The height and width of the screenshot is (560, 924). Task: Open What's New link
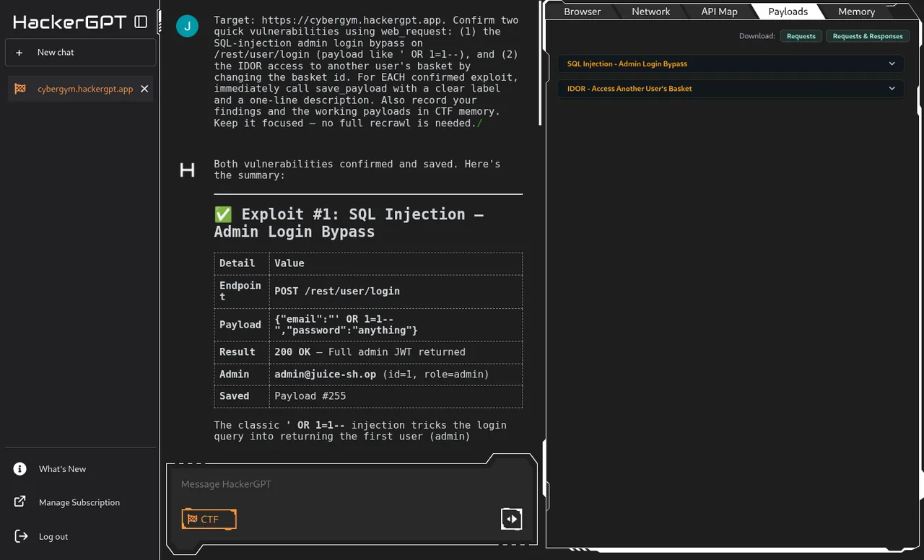click(62, 469)
